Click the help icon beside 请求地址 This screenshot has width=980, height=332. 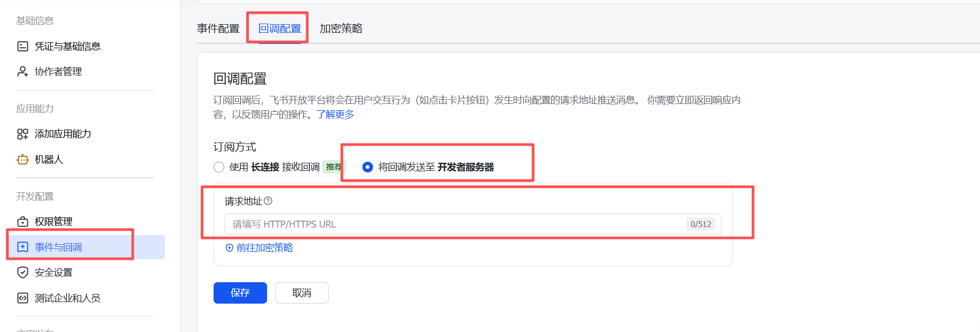[268, 201]
